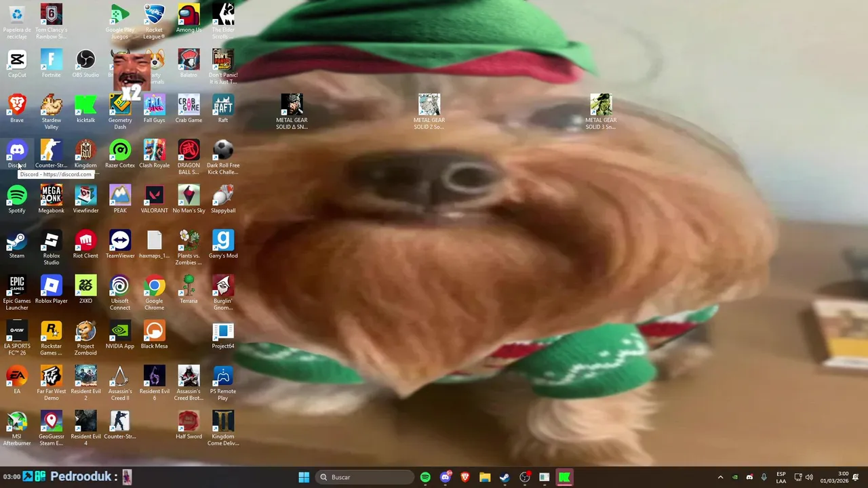Viewport: 868px width, 488px height.
Task: Switch ESP LAA input language indicator
Action: 781,477
